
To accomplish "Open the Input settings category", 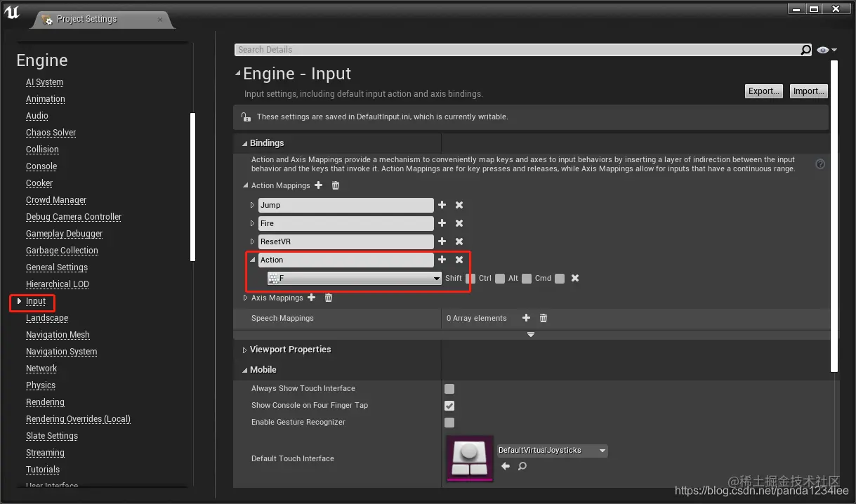I will (x=36, y=301).
